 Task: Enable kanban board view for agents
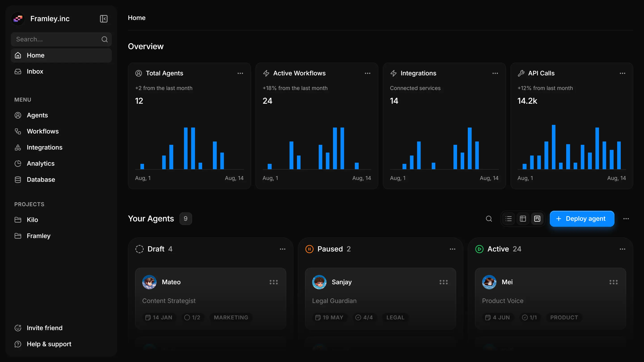[537, 219]
